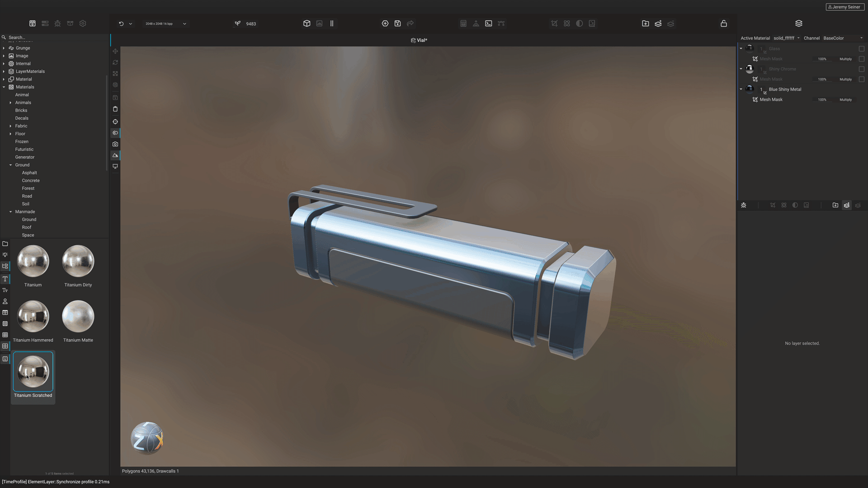Click the Import resource icon in sidebar
Screen dimensions: 868x488
(5, 244)
